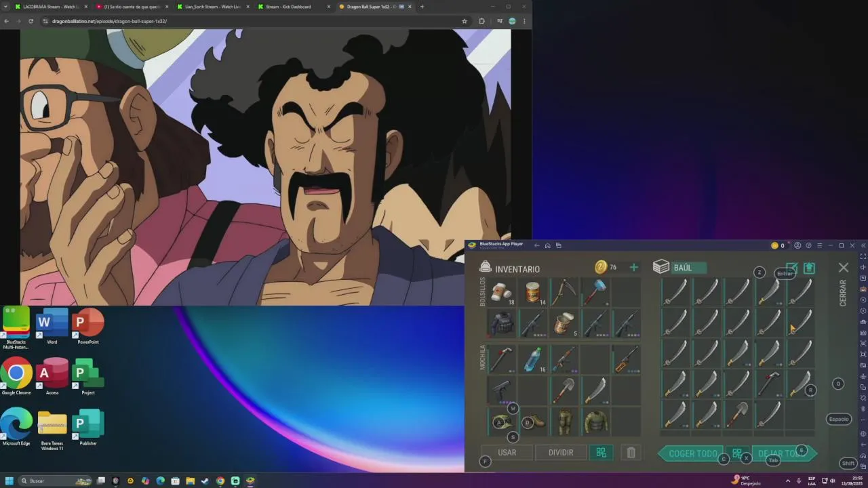Bookmark the page with the star icon
Viewport: 868px width, 488px height.
tap(464, 21)
